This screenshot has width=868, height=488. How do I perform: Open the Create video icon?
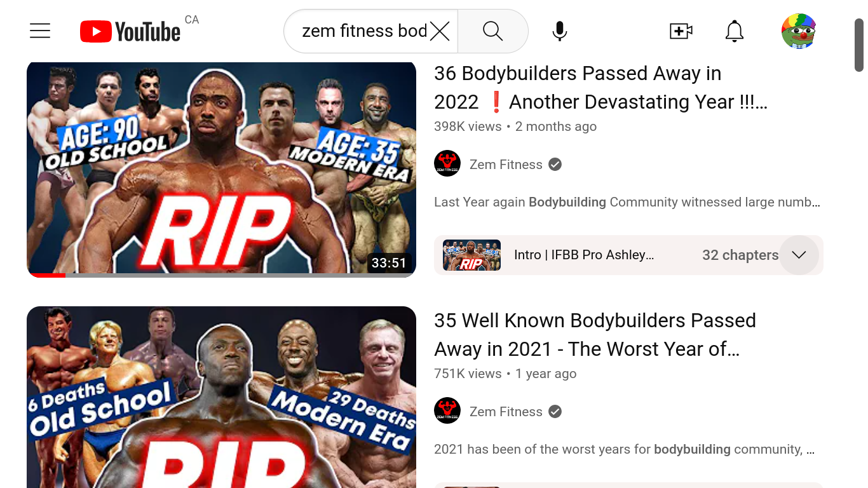click(x=681, y=30)
